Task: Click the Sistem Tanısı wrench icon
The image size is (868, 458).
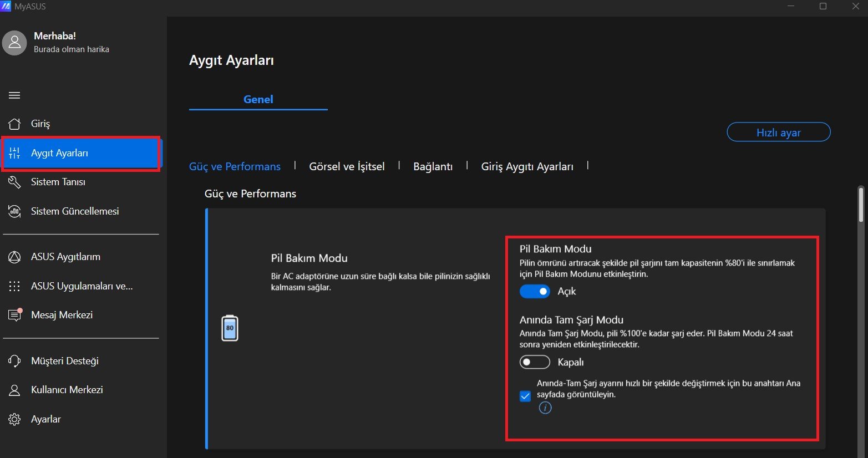Action: (14, 182)
